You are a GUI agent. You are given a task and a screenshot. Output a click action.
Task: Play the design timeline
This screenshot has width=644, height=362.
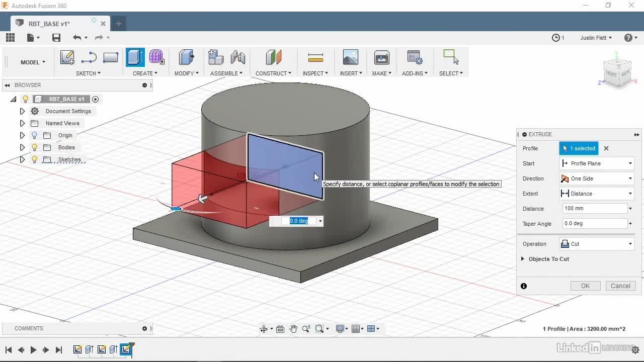tap(33, 350)
